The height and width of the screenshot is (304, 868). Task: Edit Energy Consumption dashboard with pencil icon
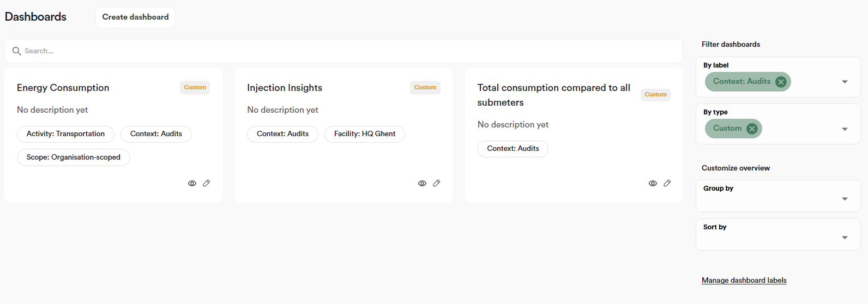point(207,183)
